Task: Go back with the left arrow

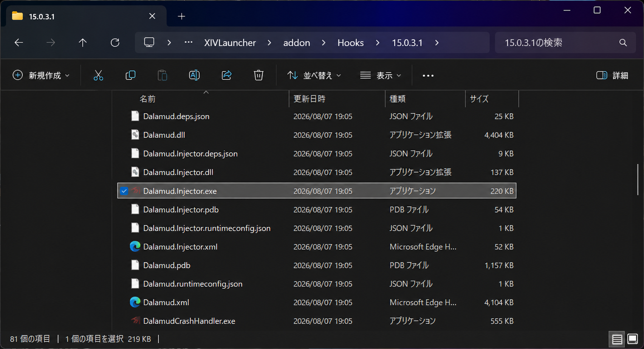Action: coord(19,43)
